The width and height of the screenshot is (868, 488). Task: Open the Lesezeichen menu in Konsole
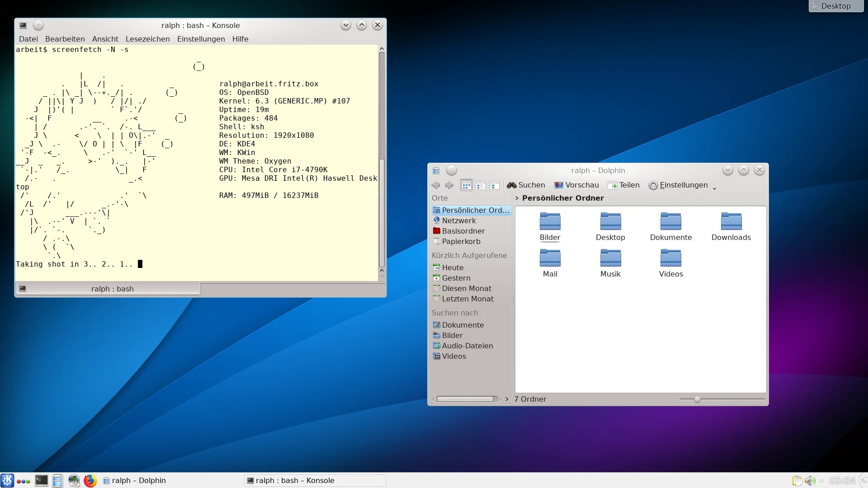click(148, 39)
